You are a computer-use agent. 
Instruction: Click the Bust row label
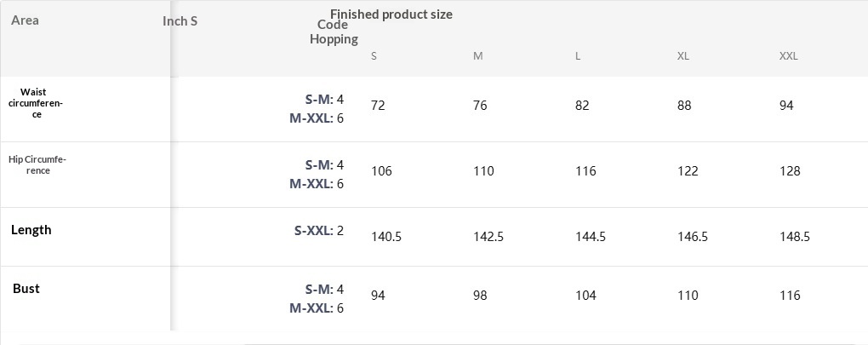[x=26, y=289]
